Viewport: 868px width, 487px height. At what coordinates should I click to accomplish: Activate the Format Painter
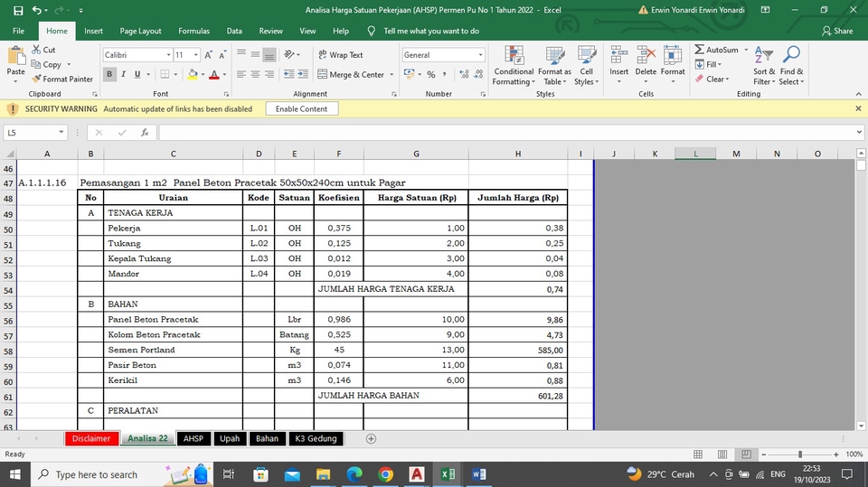(x=62, y=80)
